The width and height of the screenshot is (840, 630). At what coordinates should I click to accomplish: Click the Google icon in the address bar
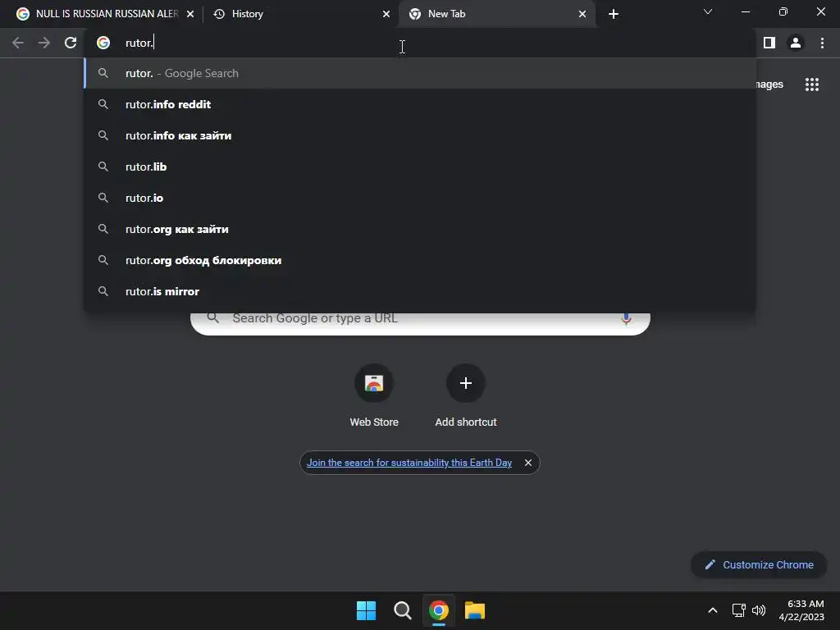click(x=103, y=43)
